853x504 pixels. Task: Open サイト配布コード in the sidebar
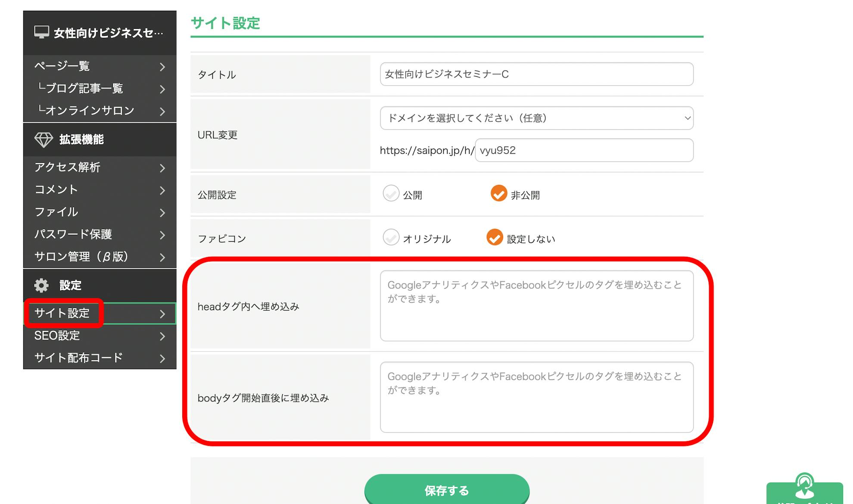point(79,358)
